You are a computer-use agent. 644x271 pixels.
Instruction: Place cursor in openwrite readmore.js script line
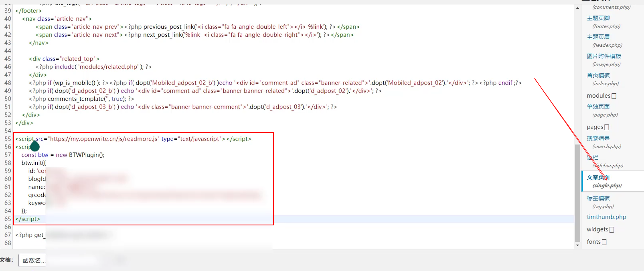tap(133, 139)
